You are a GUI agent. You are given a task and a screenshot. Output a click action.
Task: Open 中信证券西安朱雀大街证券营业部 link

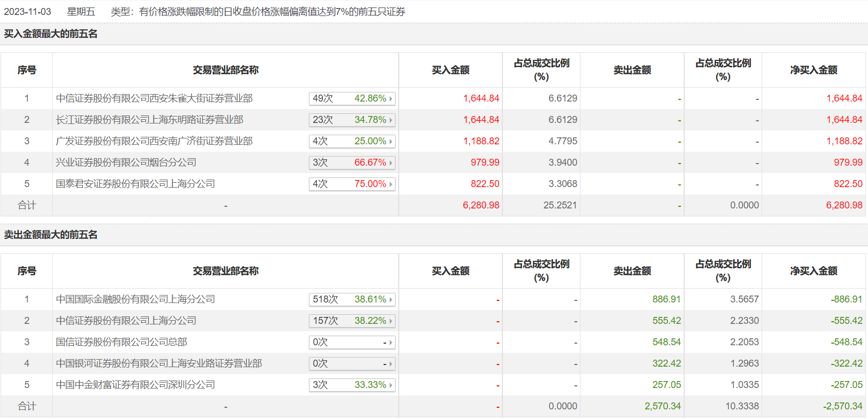154,98
